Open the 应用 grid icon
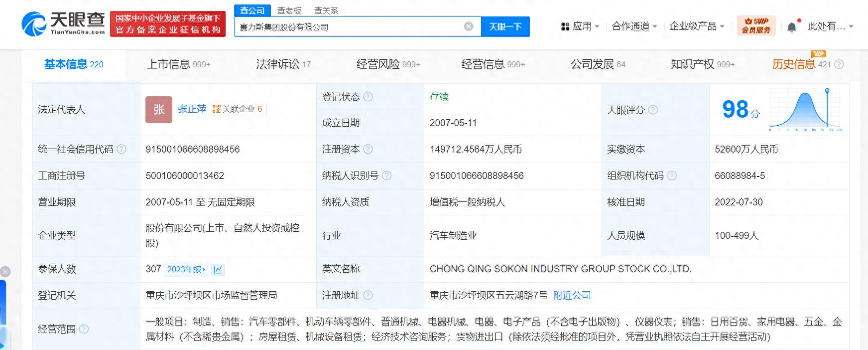 click(x=565, y=26)
